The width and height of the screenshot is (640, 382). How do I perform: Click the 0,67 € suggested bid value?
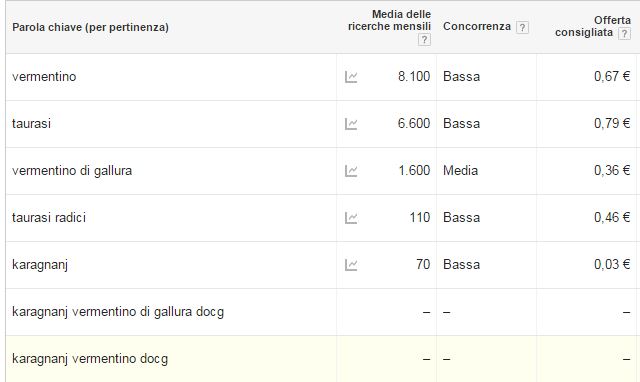[612, 76]
